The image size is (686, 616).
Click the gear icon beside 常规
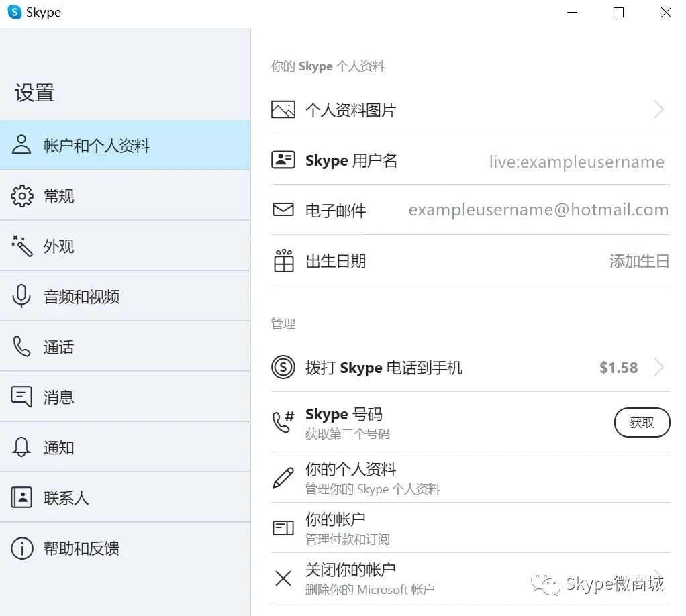pos(21,195)
